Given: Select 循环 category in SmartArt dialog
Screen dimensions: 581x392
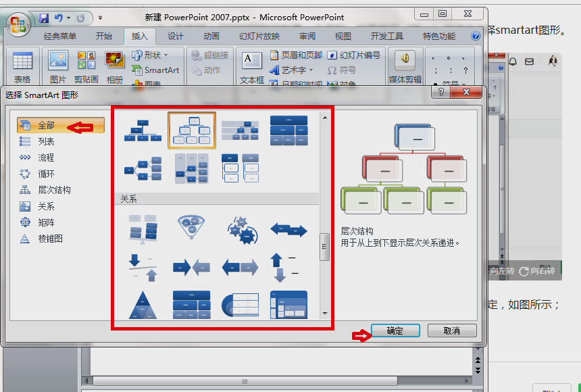Looking at the screenshot, I should pyautogui.click(x=61, y=174).
